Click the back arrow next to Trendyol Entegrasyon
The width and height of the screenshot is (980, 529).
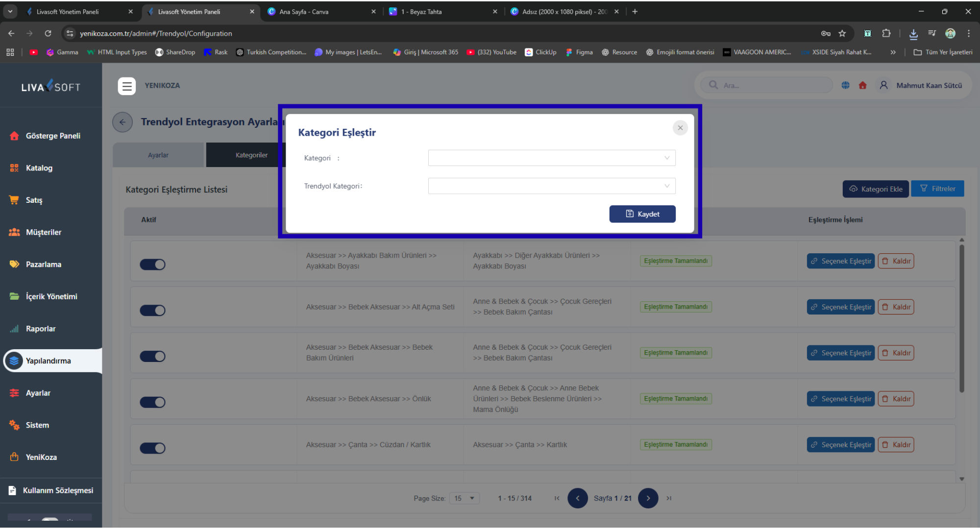point(122,122)
